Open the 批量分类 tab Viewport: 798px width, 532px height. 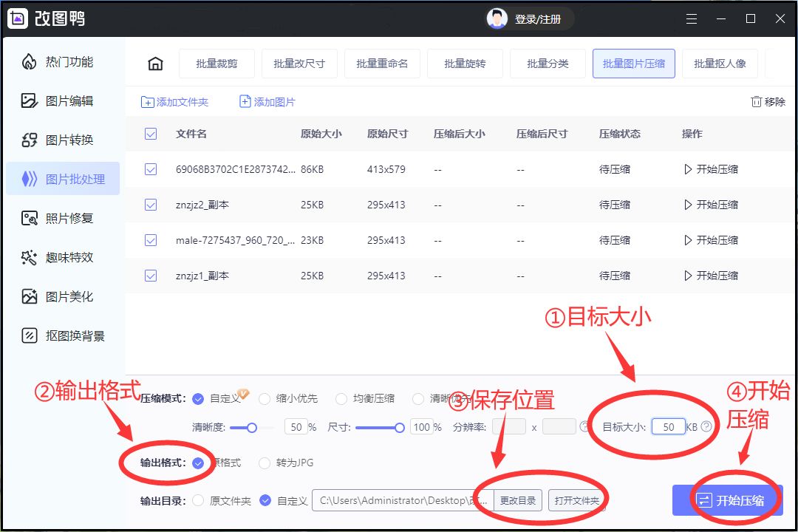click(548, 64)
